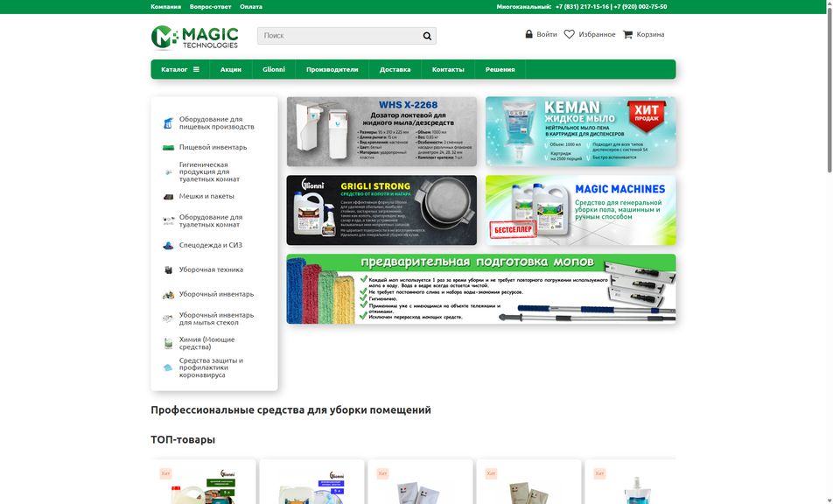833x504 pixels.
Task: Open the Каталог menu
Action: click(x=180, y=69)
